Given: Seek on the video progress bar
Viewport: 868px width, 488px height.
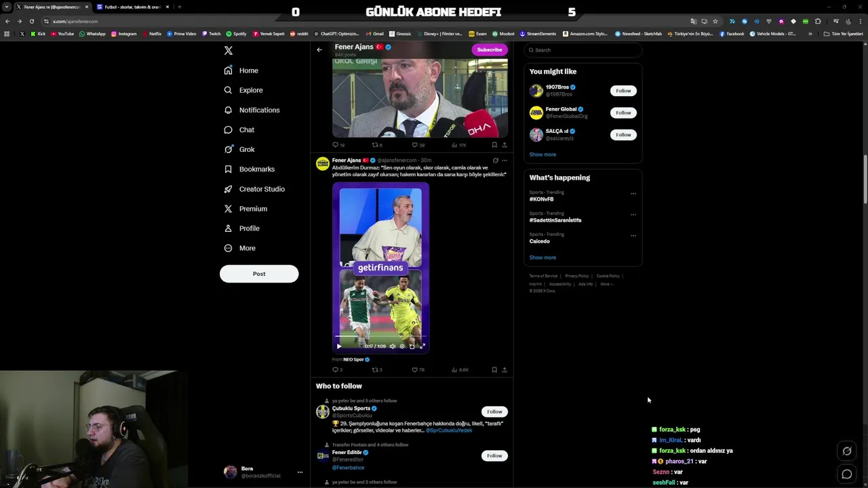Looking at the screenshot, I should coord(380,337).
